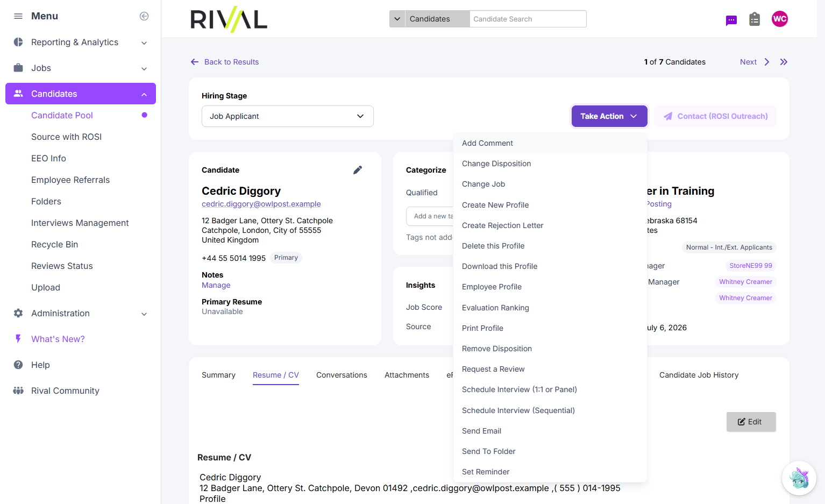
Task: Open the Candidates search-type dropdown arrow
Action: click(x=397, y=19)
